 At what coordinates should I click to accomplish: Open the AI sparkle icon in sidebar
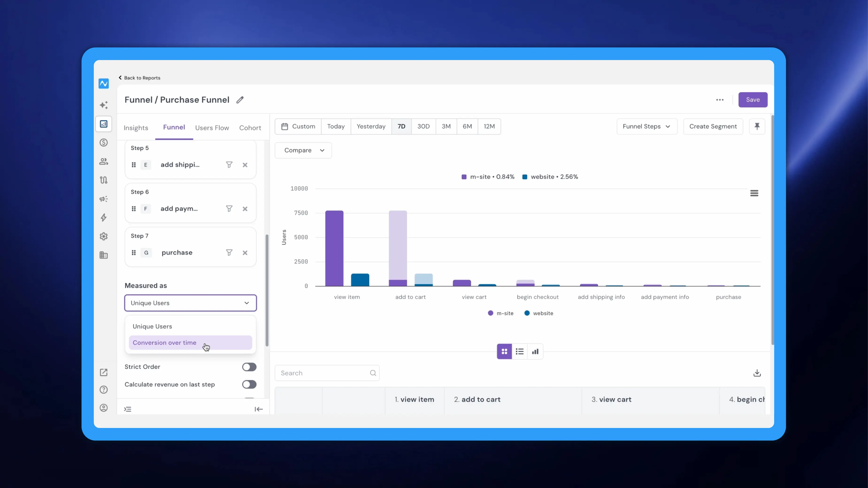104,105
